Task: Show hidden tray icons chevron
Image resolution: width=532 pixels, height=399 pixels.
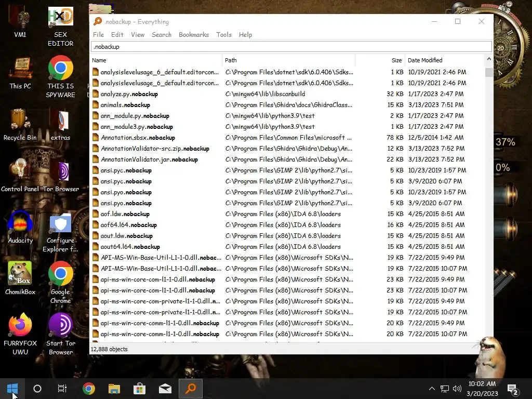Action: [x=432, y=389]
